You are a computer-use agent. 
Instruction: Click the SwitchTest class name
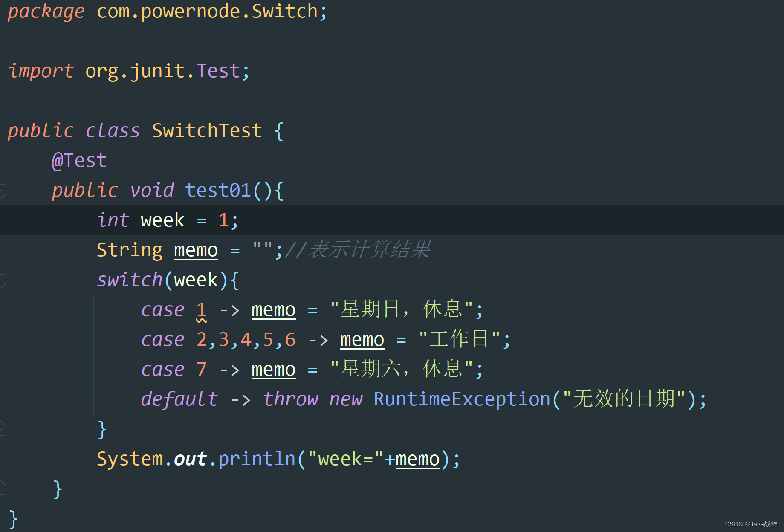click(x=206, y=130)
